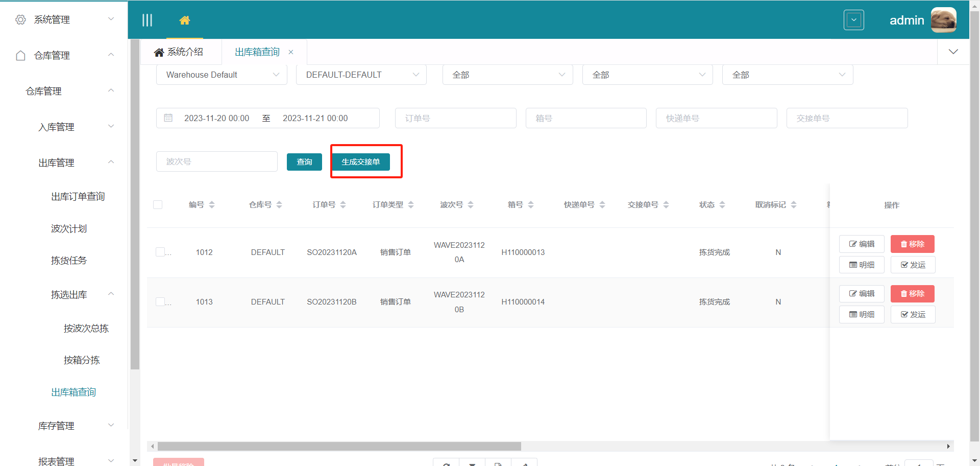
Task: Open 出库订单查询 menu item
Action: (78, 197)
